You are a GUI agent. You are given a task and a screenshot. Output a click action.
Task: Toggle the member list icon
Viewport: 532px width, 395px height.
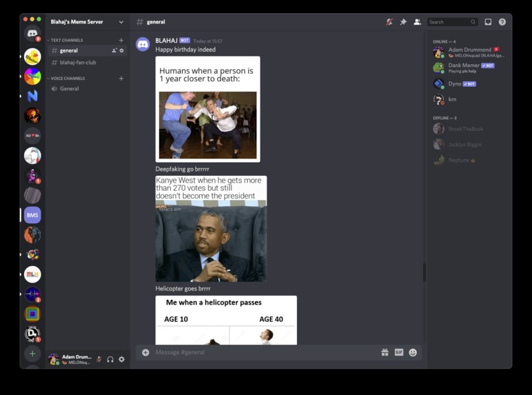point(418,22)
